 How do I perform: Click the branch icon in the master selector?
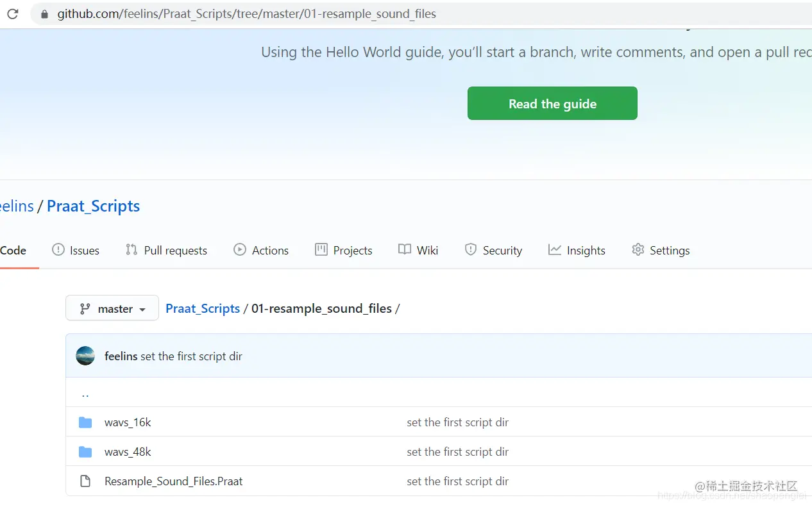(x=85, y=309)
